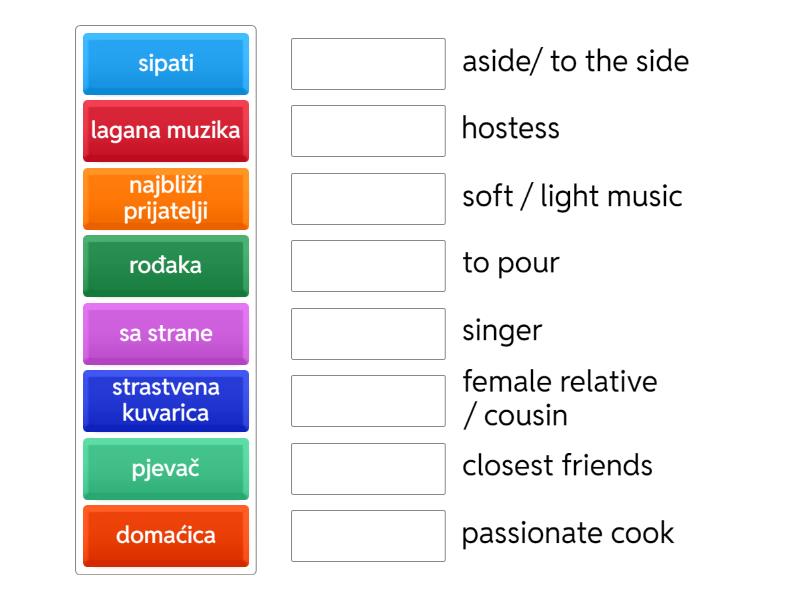Select the 'lagana muzika' red tile
The height and width of the screenshot is (600, 800).
pos(166,131)
